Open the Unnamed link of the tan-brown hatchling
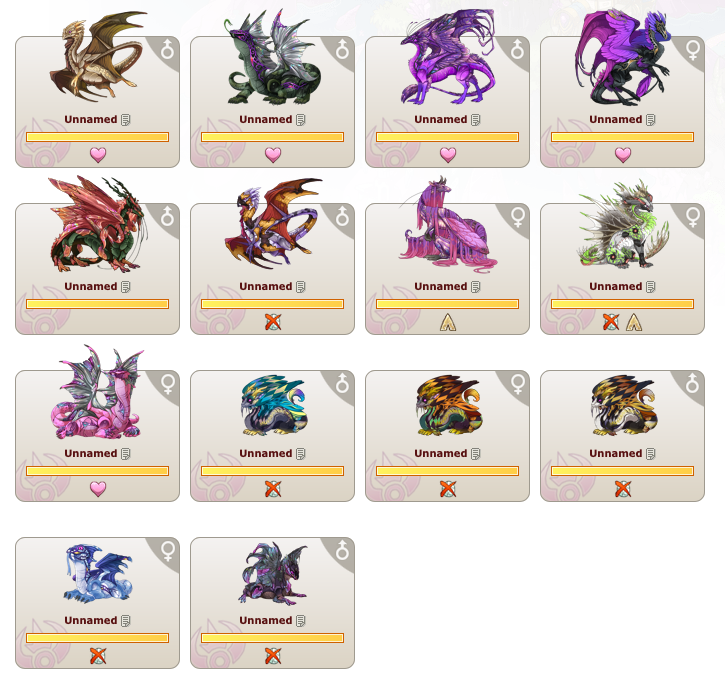This screenshot has width=725, height=680. [615, 453]
